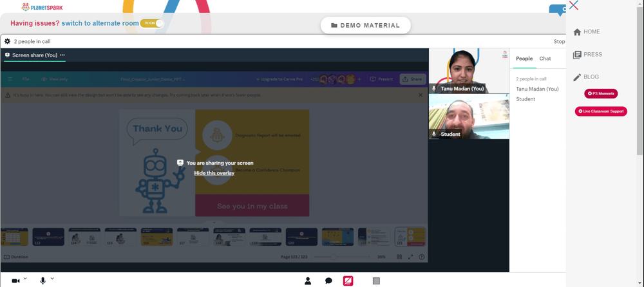Adjust the Canva zoom slider

(x=333, y=257)
